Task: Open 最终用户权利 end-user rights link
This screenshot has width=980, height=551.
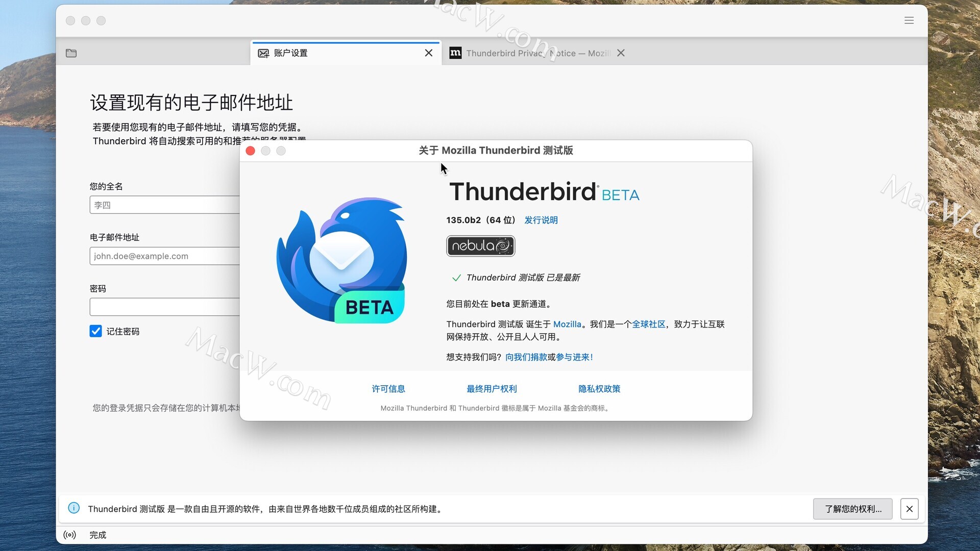Action: point(492,389)
